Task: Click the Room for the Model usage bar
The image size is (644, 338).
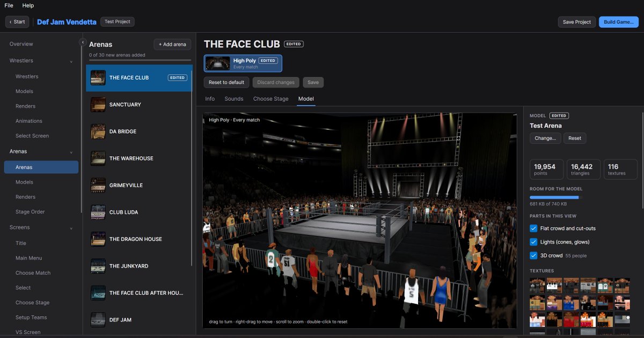Action: (555, 197)
